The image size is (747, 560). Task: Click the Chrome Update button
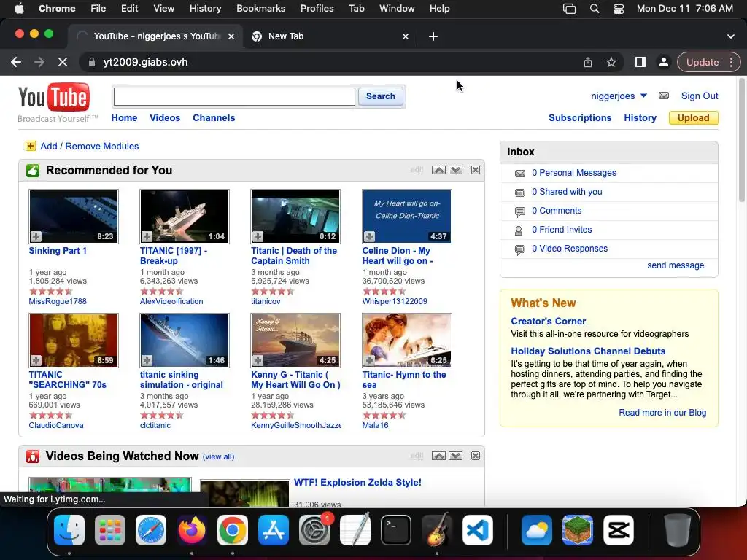[703, 62]
